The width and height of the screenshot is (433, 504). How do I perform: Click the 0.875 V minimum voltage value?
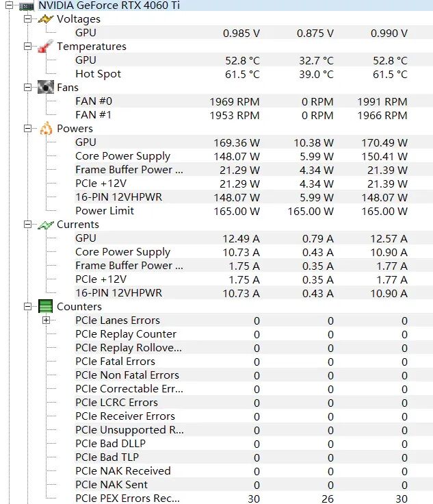[x=315, y=33]
